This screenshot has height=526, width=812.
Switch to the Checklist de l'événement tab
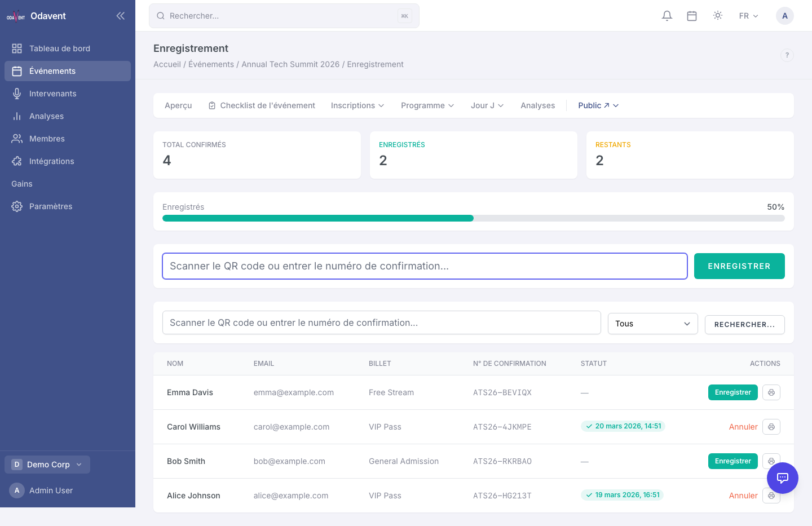(262, 105)
